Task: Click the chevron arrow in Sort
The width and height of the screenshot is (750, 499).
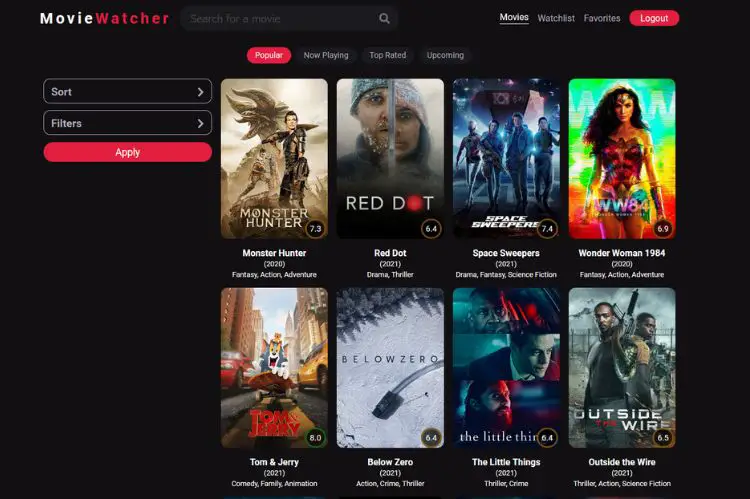Action: 200,92
